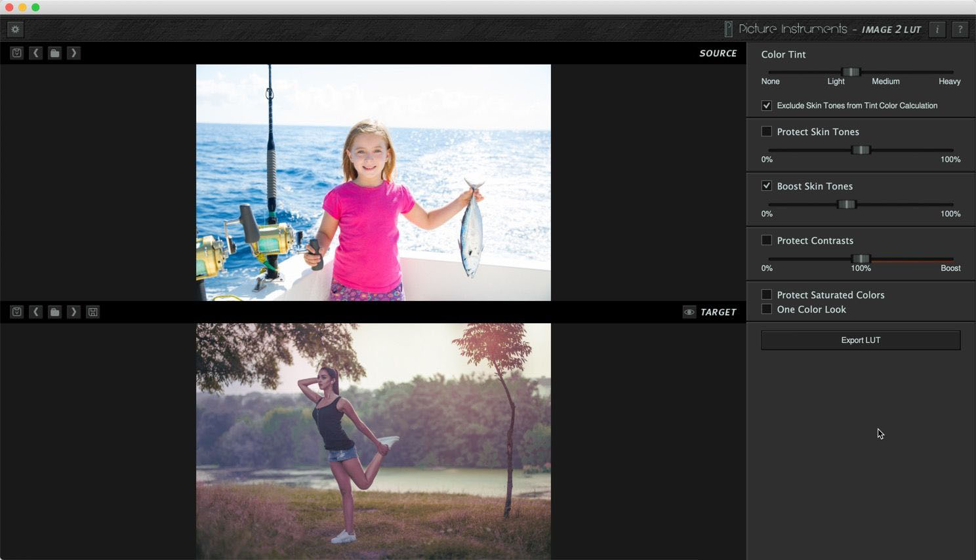Viewport: 976px width, 560px height.
Task: Click the source photo of girl holding fish
Action: 373,182
